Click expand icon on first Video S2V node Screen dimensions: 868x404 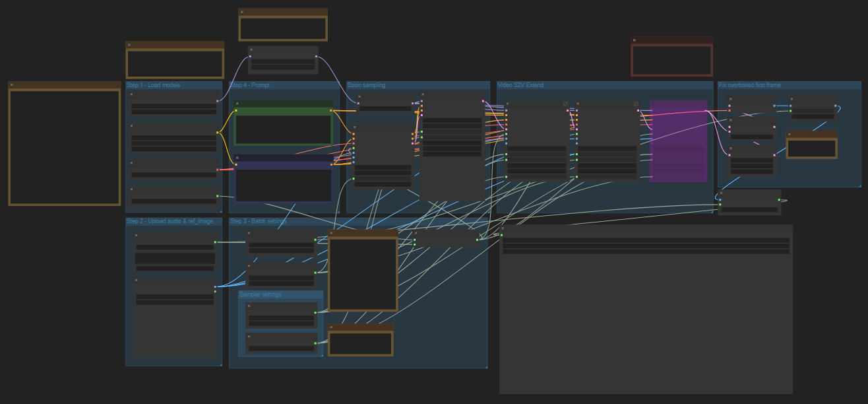click(x=565, y=104)
